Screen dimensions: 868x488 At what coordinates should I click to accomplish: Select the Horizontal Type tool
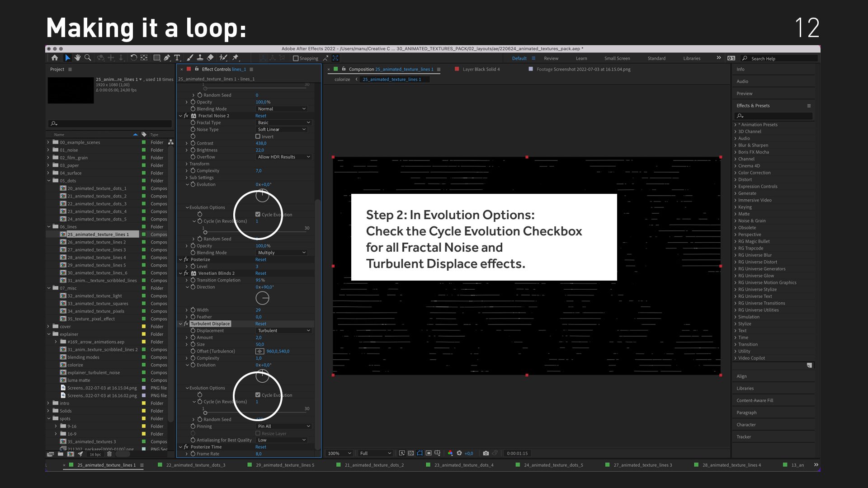click(177, 58)
